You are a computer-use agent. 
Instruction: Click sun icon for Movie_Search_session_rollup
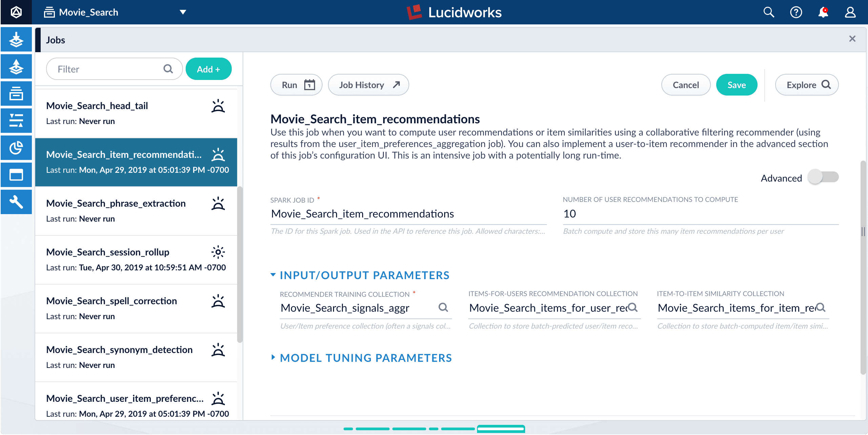(x=218, y=252)
